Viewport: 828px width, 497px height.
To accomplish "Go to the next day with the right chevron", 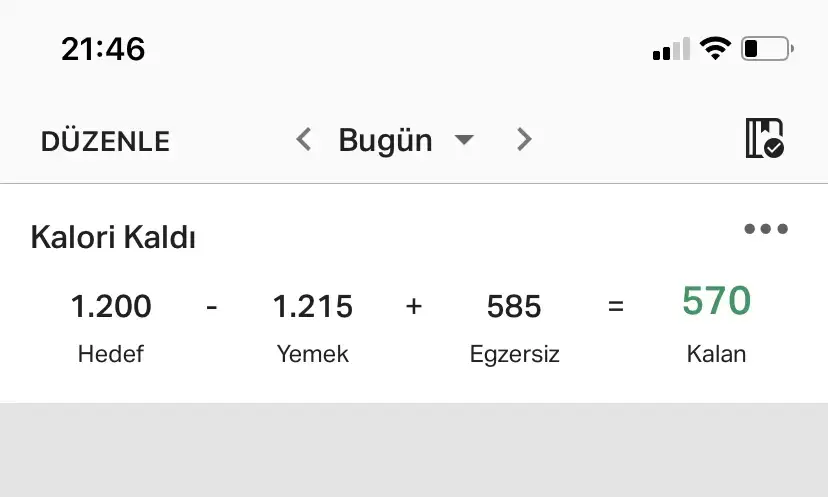I will click(x=523, y=140).
